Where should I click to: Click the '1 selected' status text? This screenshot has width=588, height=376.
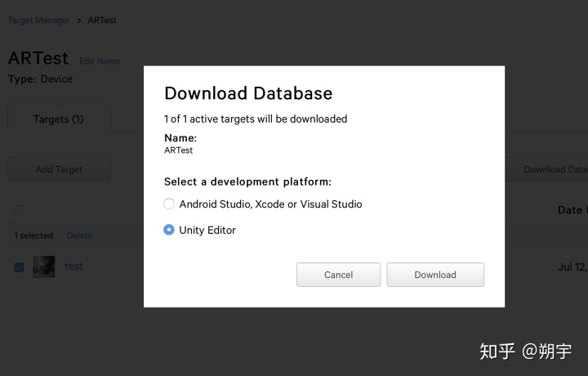(33, 235)
